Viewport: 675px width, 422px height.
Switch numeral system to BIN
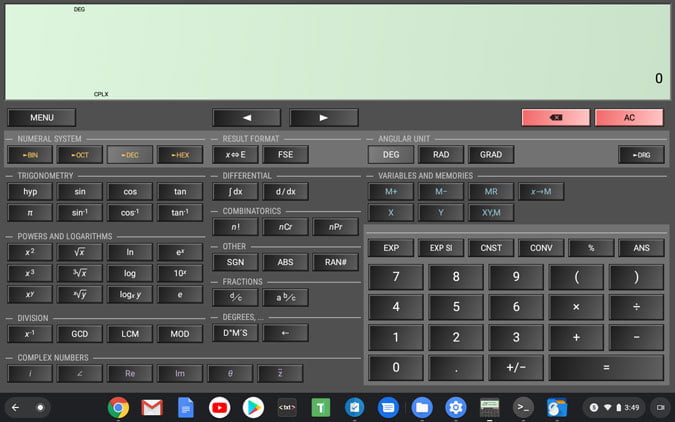(x=30, y=155)
